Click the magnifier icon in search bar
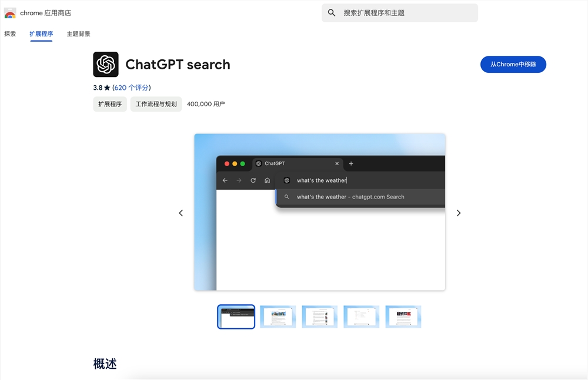The width and height of the screenshot is (588, 380). tap(332, 13)
